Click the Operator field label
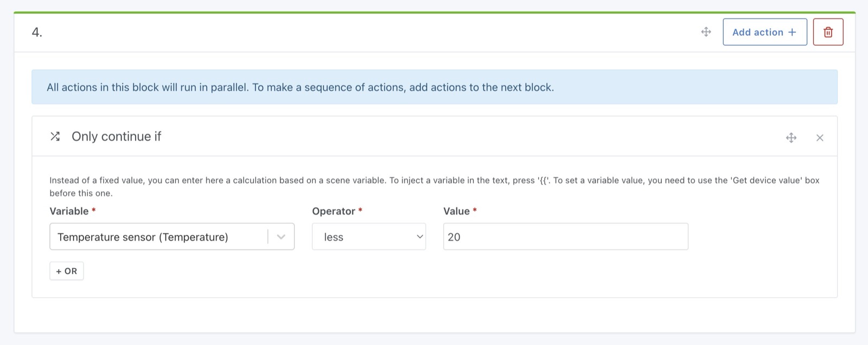The width and height of the screenshot is (868, 345). [x=333, y=212]
